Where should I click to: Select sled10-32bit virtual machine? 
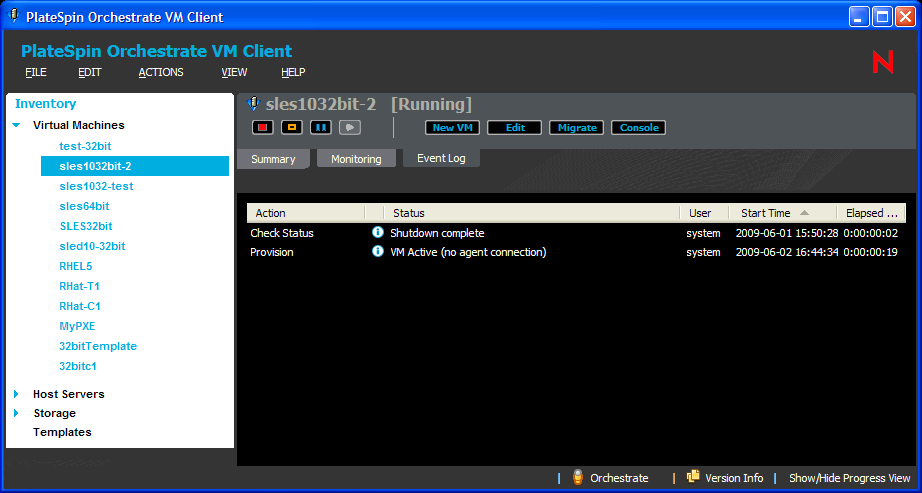coord(92,246)
